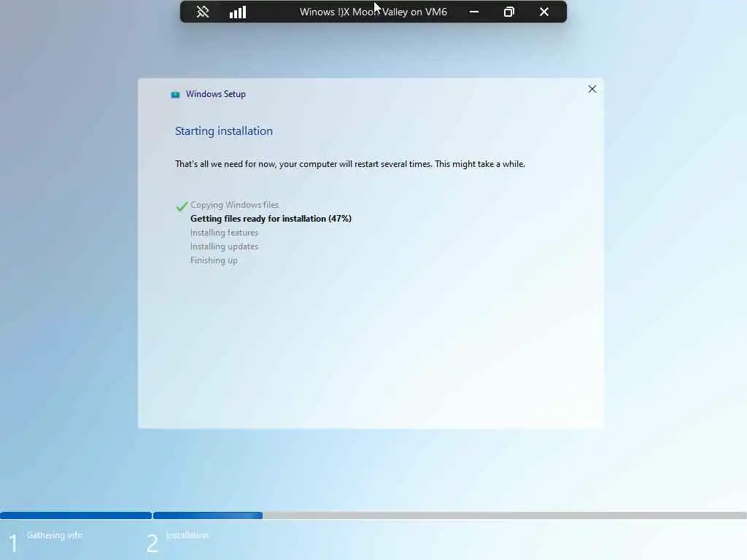747x560 pixels.
Task: Click the Gathering info progress bar segment
Action: pos(76,516)
